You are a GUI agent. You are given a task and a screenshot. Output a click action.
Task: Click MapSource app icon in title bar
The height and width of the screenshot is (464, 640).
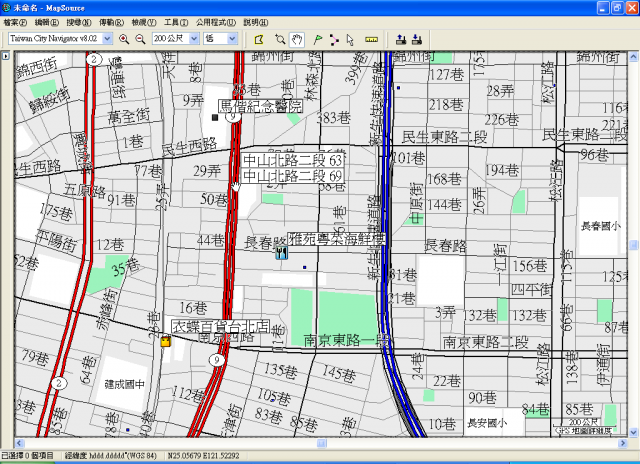pyautogui.click(x=7, y=8)
